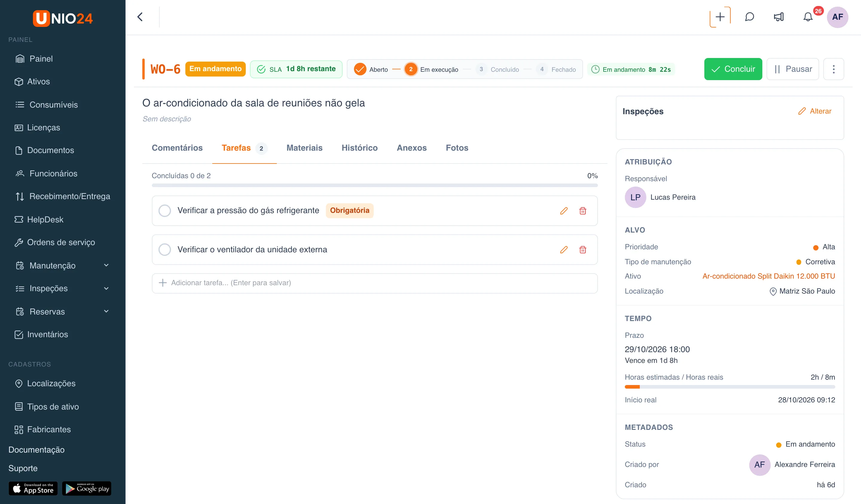Click the SLA 1d 8h restante badge

click(x=296, y=69)
